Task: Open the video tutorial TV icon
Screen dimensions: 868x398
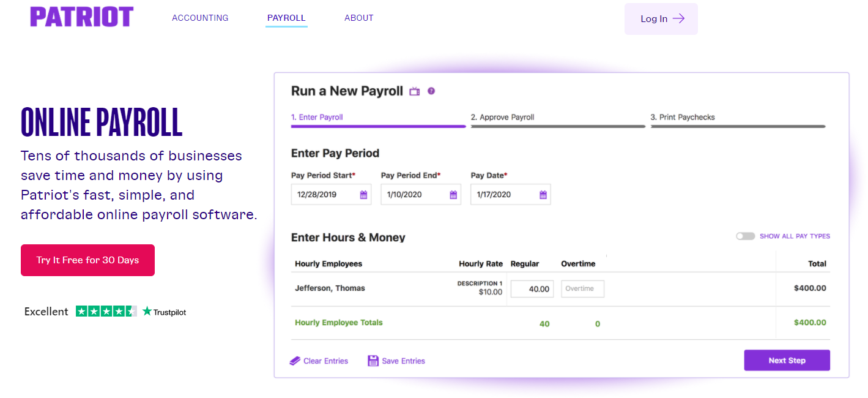Action: pos(415,91)
